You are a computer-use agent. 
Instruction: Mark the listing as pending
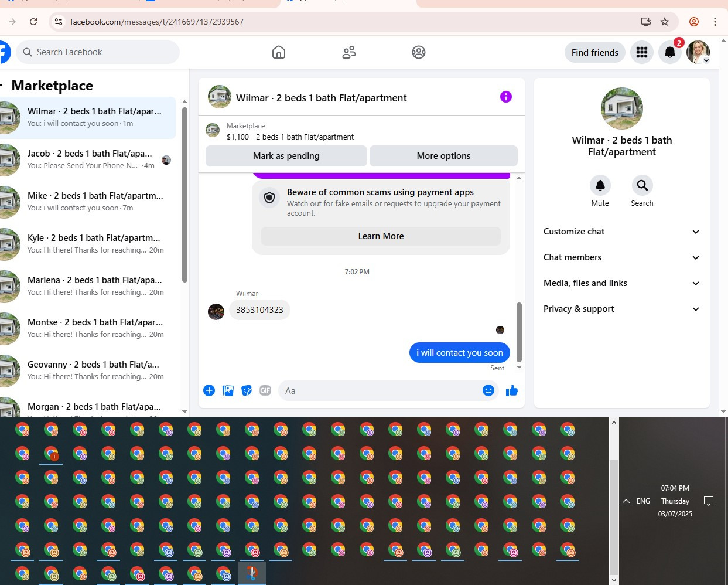coord(286,156)
